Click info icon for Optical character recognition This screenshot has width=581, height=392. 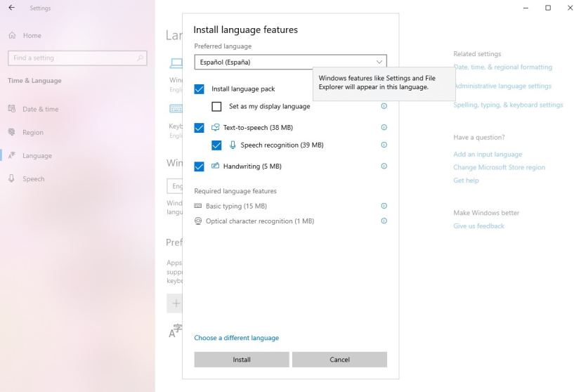pos(384,221)
